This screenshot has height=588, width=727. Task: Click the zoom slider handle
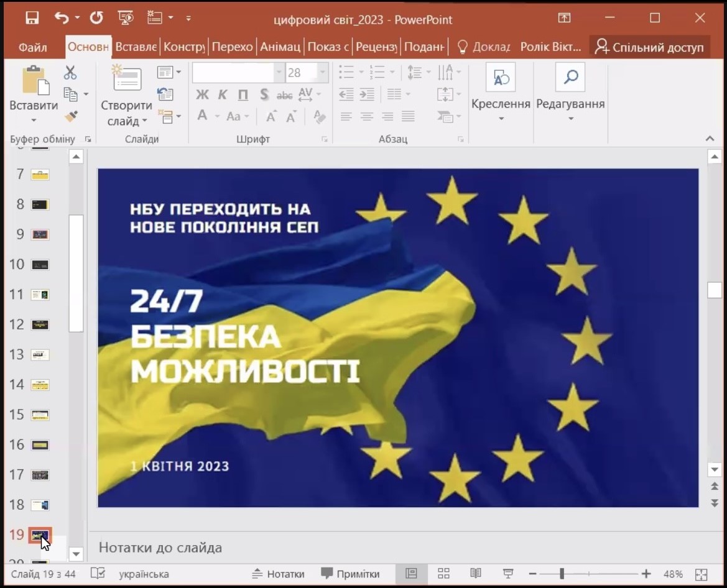(x=562, y=574)
